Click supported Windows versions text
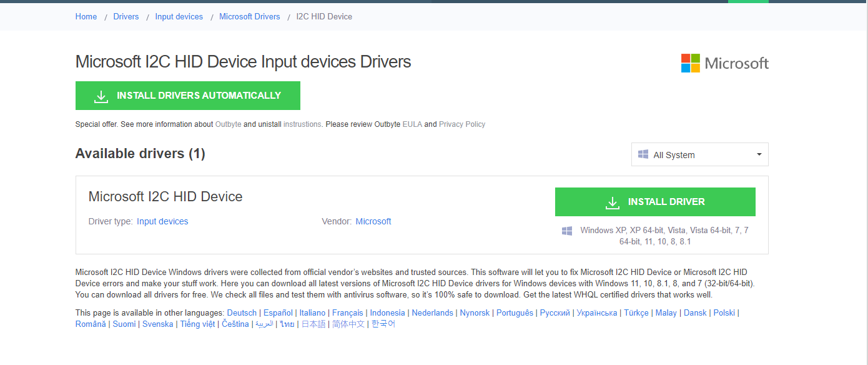868x365 pixels. click(664, 236)
